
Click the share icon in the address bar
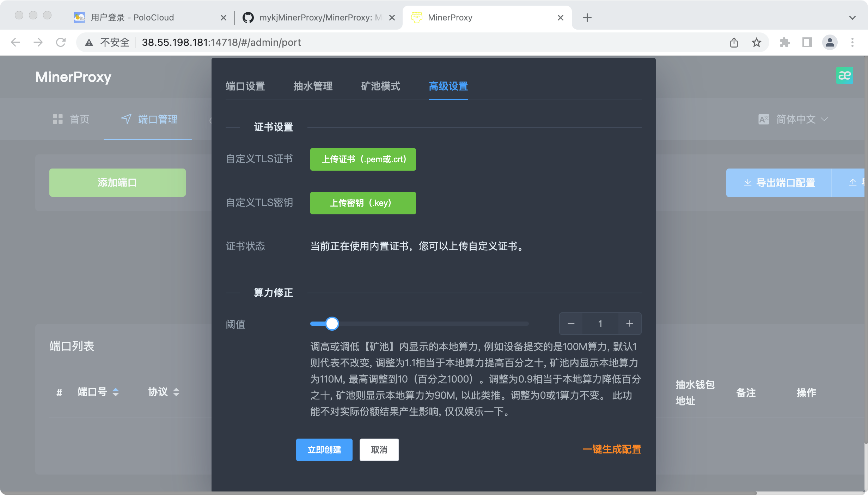tap(734, 42)
